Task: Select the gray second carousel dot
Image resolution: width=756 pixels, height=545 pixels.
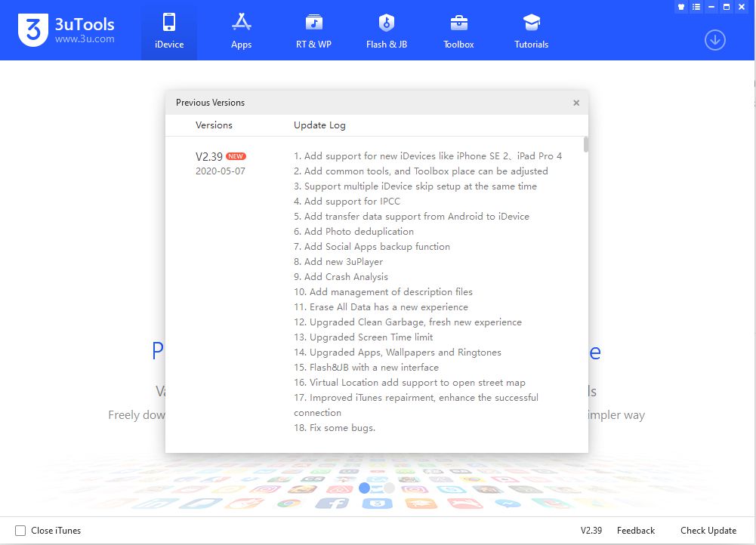Action: pos(389,488)
